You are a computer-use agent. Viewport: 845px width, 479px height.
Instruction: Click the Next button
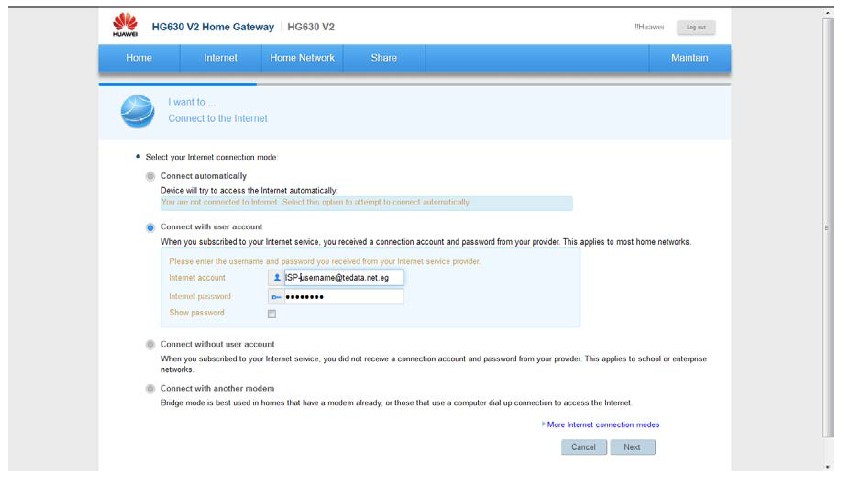pyautogui.click(x=633, y=447)
